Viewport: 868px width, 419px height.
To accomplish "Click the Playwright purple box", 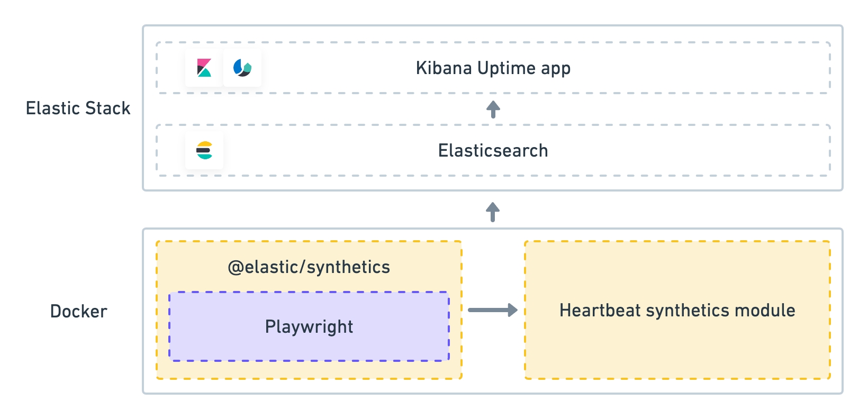I will point(309,326).
